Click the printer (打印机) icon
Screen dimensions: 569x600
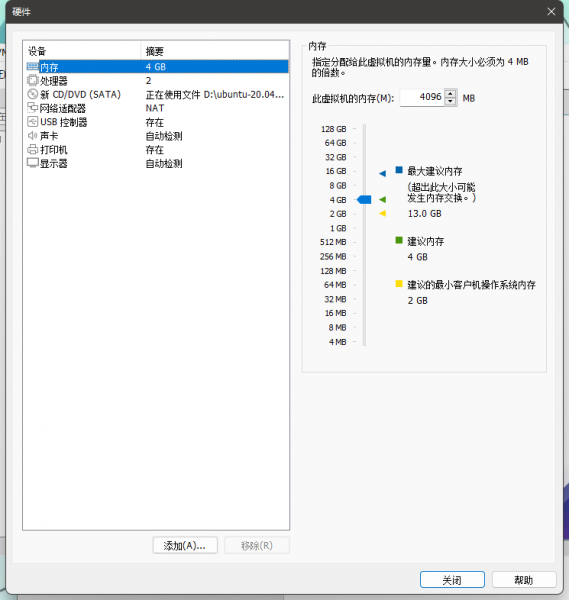click(x=33, y=149)
